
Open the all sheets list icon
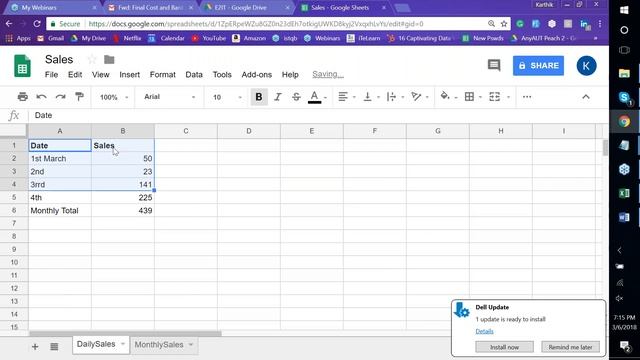[x=54, y=347]
